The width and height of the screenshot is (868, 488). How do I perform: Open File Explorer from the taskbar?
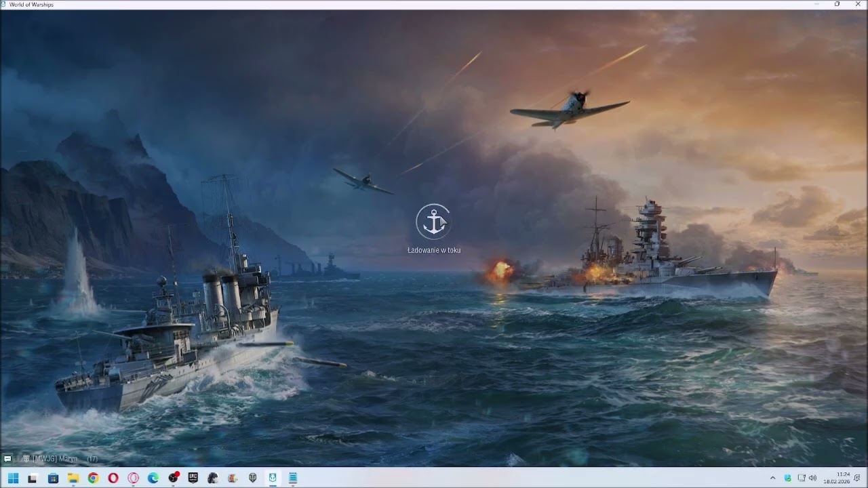point(73,478)
